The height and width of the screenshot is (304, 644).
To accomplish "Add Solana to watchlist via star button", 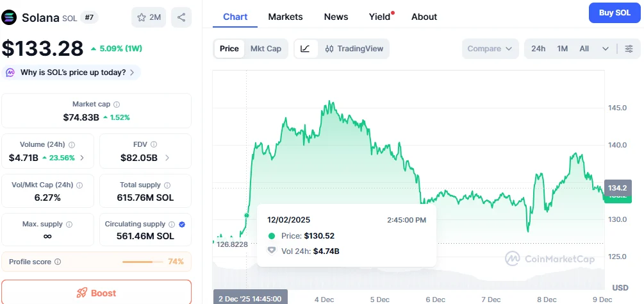I will [x=149, y=17].
